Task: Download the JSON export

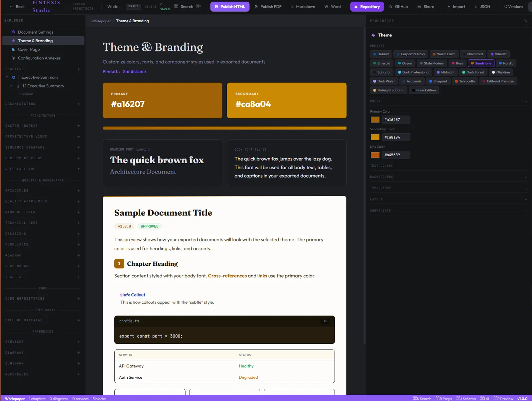Action: (x=482, y=7)
